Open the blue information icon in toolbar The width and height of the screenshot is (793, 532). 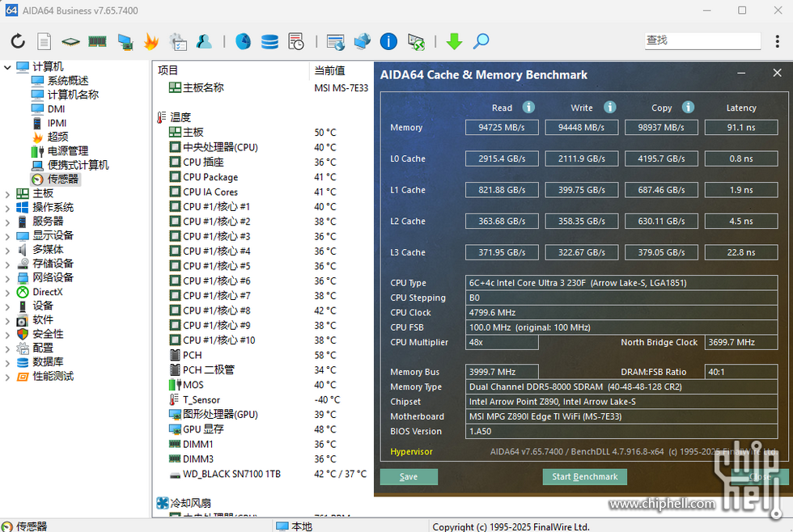coord(388,41)
